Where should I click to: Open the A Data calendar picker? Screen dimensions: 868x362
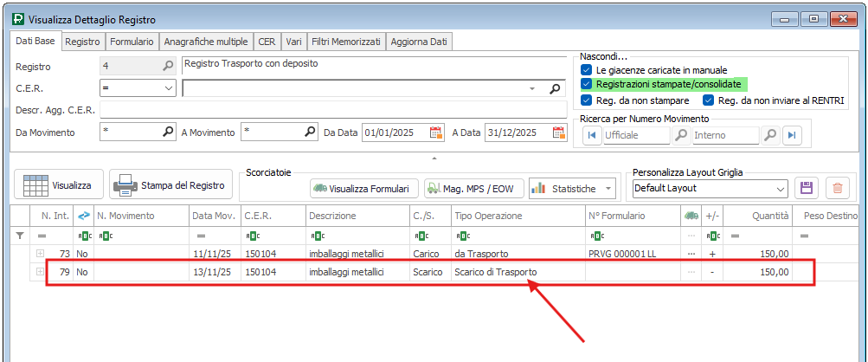point(559,133)
